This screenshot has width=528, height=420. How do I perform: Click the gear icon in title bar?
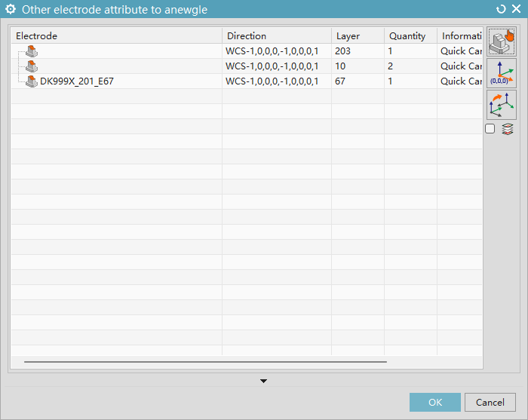tap(11, 10)
